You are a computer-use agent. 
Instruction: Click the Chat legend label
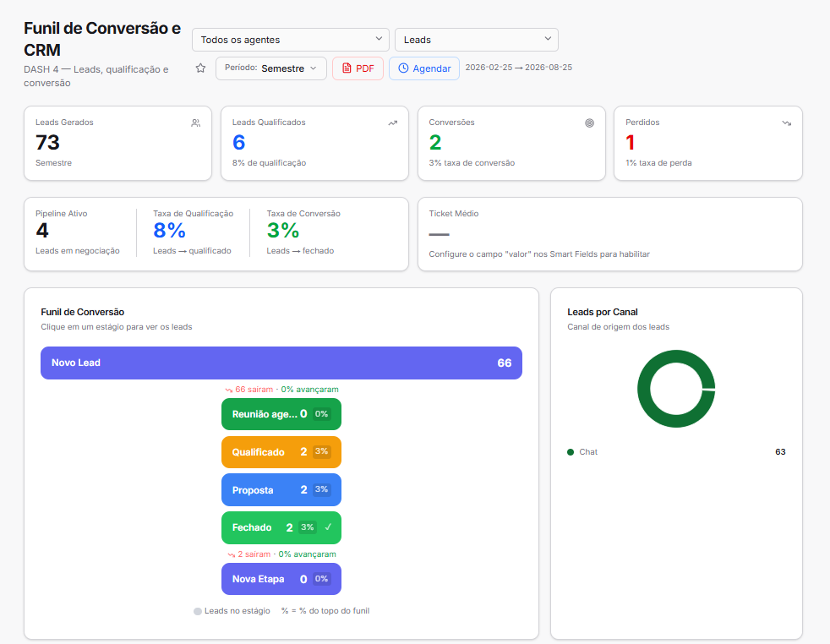coord(588,452)
